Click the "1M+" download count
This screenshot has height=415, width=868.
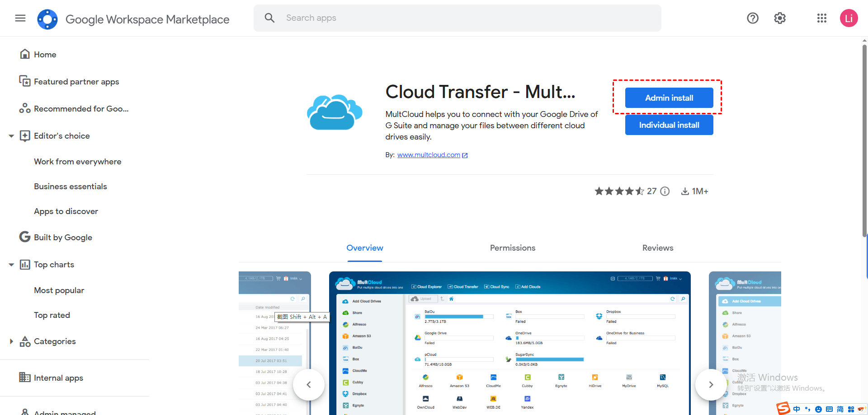(x=700, y=191)
